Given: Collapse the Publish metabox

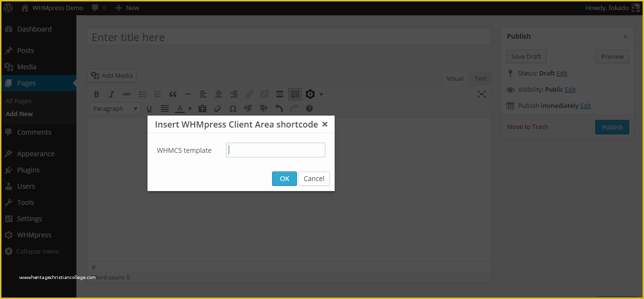Looking at the screenshot, I should click(x=625, y=36).
